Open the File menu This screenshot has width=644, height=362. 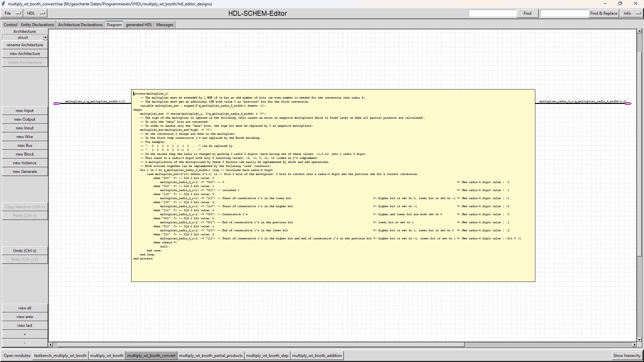[12, 13]
